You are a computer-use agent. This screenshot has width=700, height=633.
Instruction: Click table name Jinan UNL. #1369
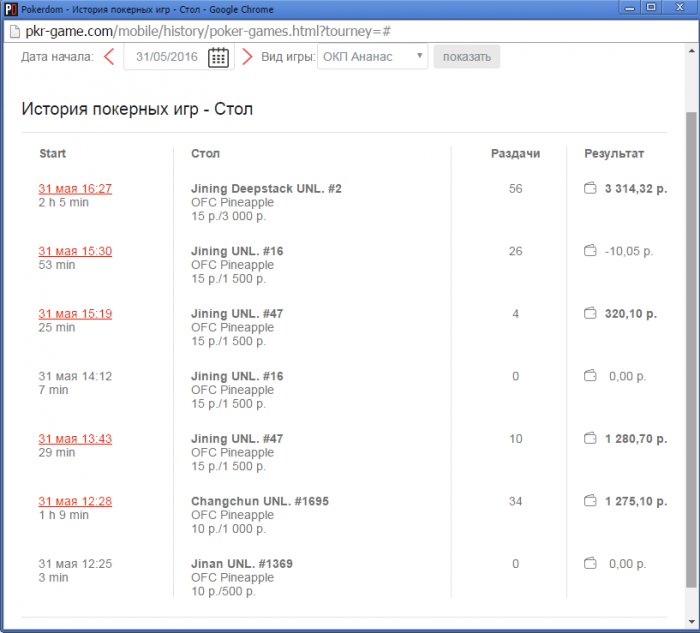(242, 563)
